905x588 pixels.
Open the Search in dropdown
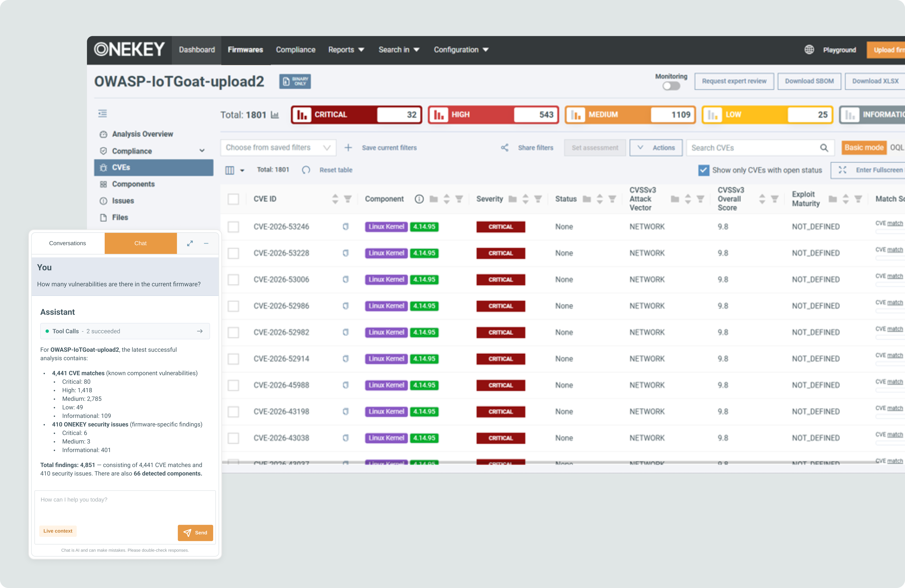click(x=399, y=50)
